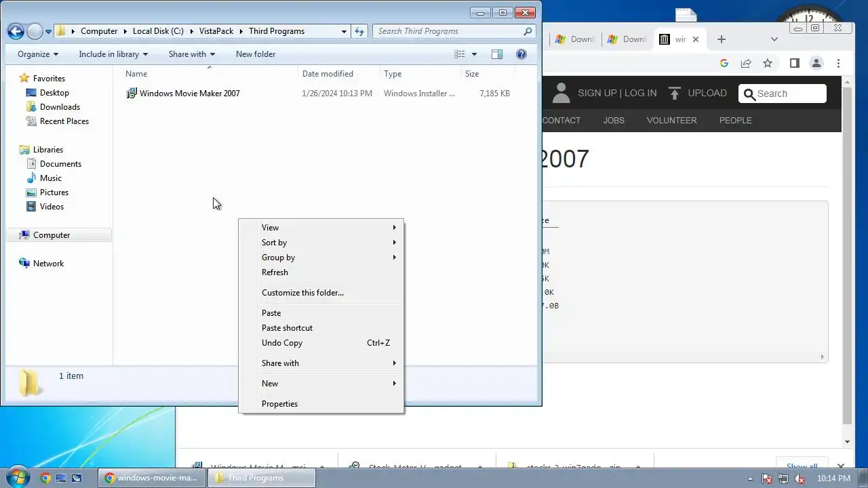Expand Share with in the context menu

[321, 363]
